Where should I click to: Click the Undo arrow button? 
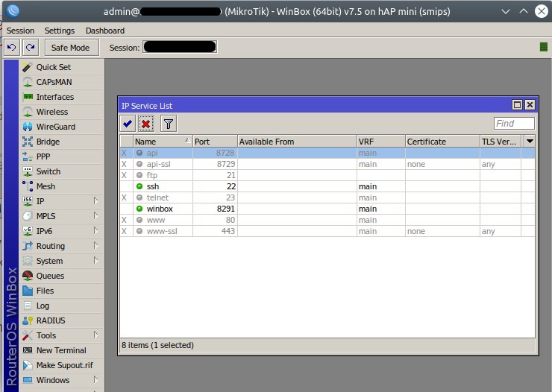coord(11,47)
